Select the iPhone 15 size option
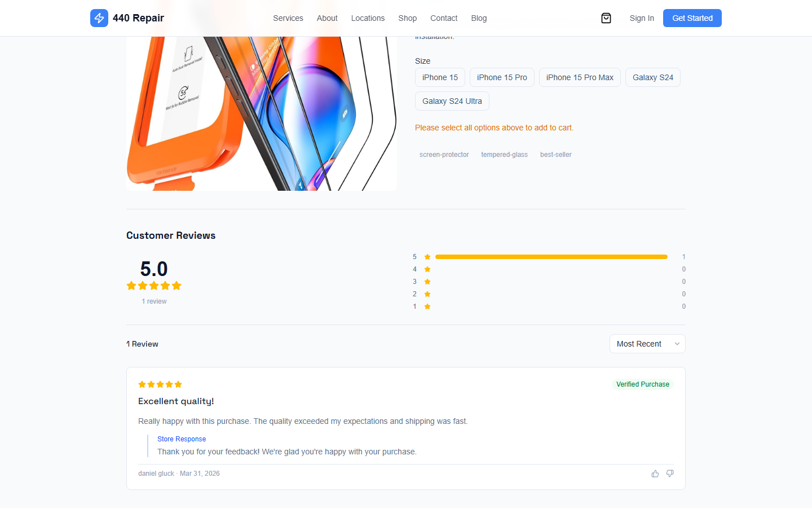 coord(440,77)
